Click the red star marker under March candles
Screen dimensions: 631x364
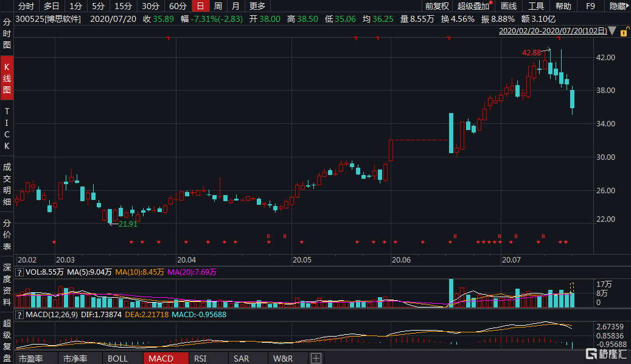pyautogui.click(x=131, y=242)
